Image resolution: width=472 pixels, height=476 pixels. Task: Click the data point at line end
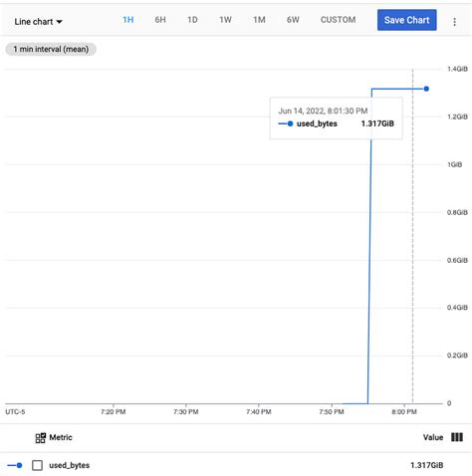point(426,89)
